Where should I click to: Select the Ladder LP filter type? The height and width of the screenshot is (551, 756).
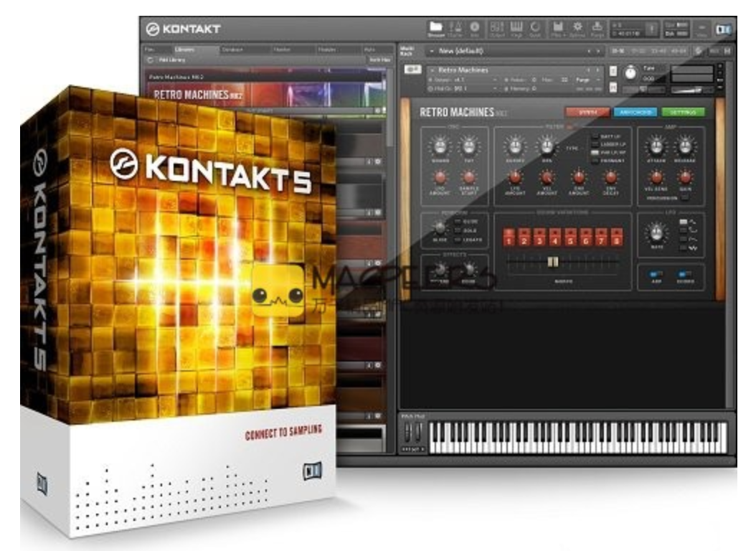pyautogui.click(x=595, y=144)
